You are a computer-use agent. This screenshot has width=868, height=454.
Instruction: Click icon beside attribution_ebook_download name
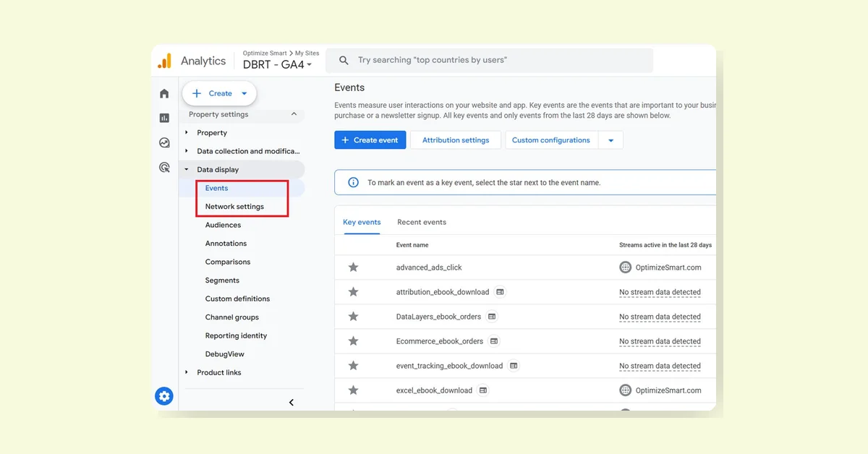click(x=500, y=292)
